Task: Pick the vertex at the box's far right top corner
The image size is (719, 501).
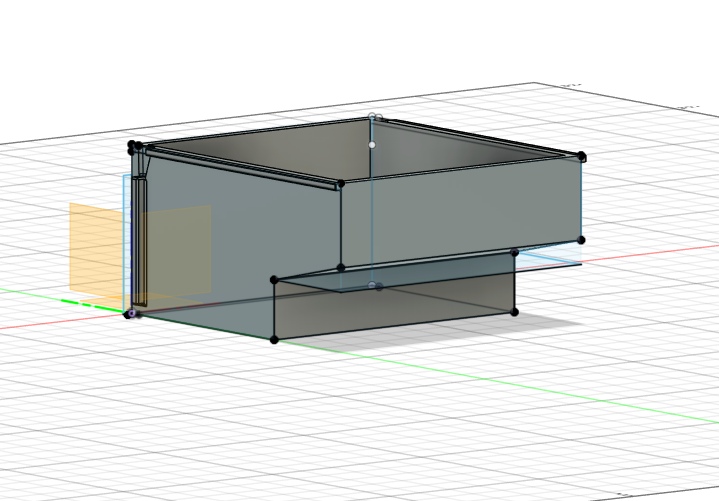Action: [x=581, y=157]
